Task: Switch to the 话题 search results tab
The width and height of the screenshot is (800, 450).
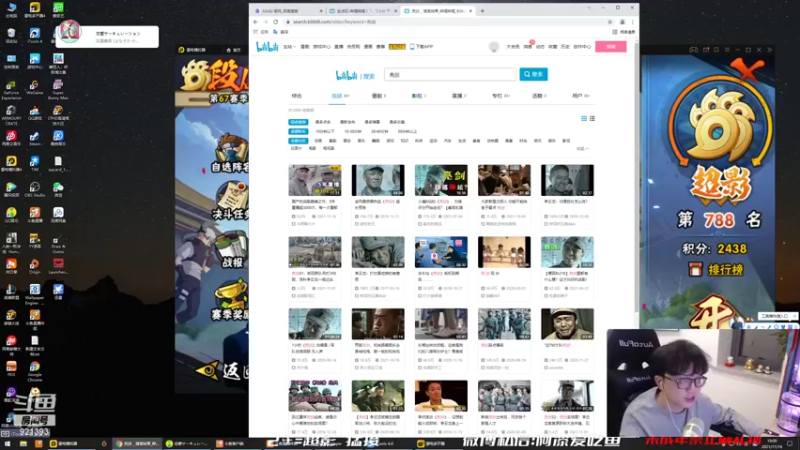Action: [539, 96]
